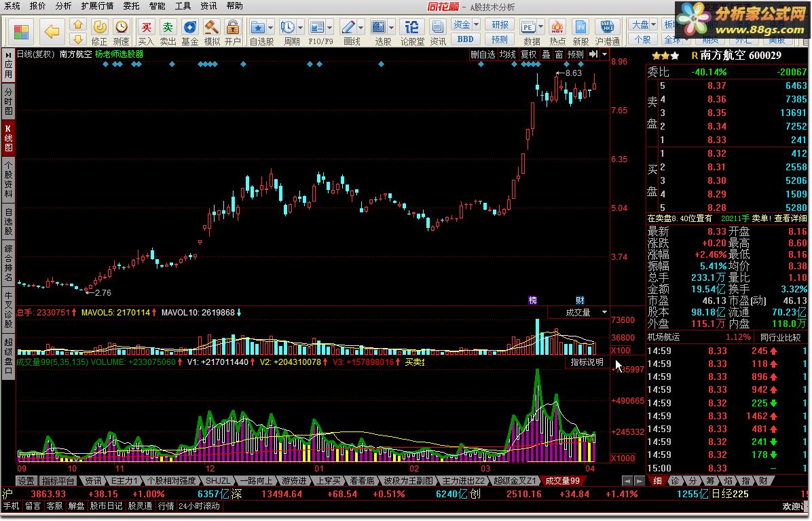The width and height of the screenshot is (812, 521).
Task: Open 沪港通 SSE HKE icon
Action: click(x=607, y=32)
